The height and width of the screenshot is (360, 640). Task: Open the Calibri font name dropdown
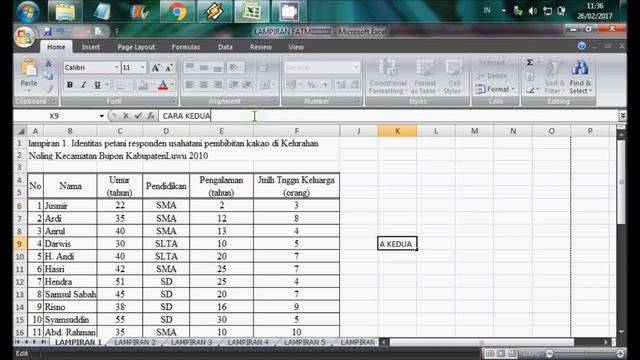[116, 67]
